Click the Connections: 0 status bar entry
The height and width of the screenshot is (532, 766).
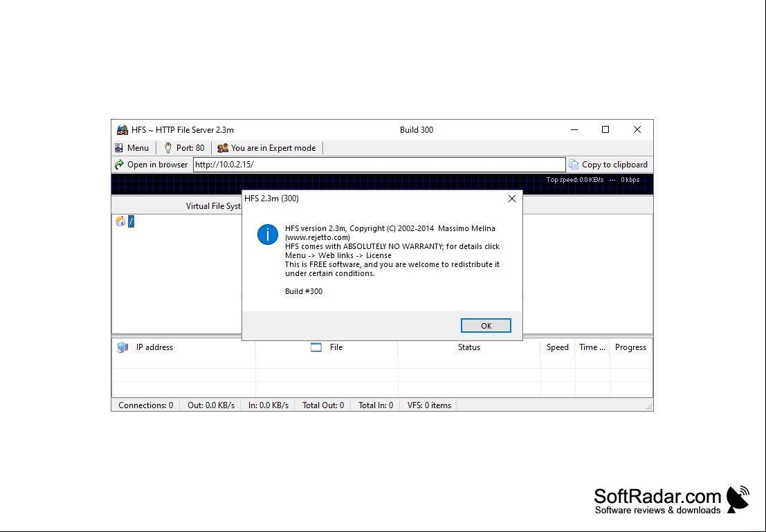(145, 405)
